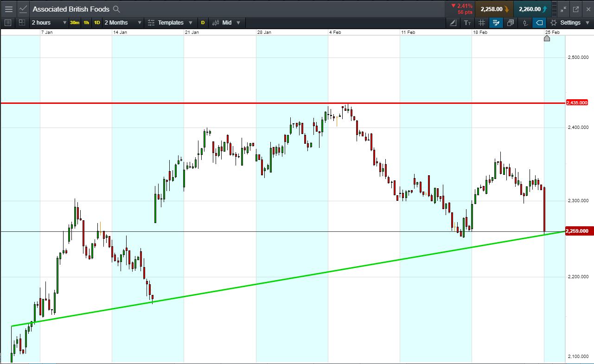Screen dimensions: 594x364
Task: Click the 2,259.000 current price label
Action: click(x=580, y=231)
